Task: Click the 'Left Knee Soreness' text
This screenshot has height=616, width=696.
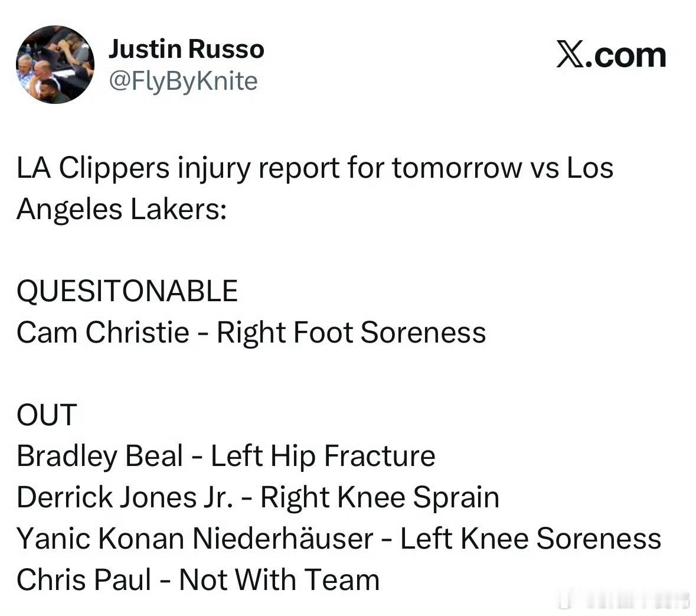Action: (531, 538)
